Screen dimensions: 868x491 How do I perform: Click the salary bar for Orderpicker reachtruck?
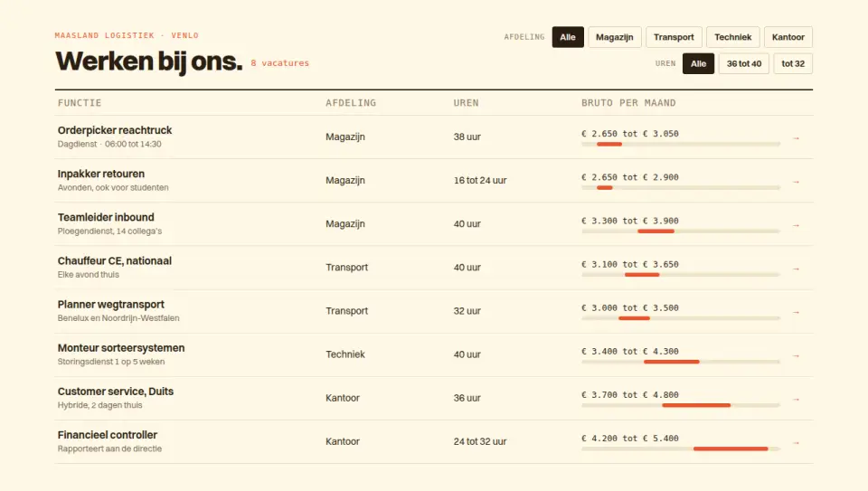681,144
